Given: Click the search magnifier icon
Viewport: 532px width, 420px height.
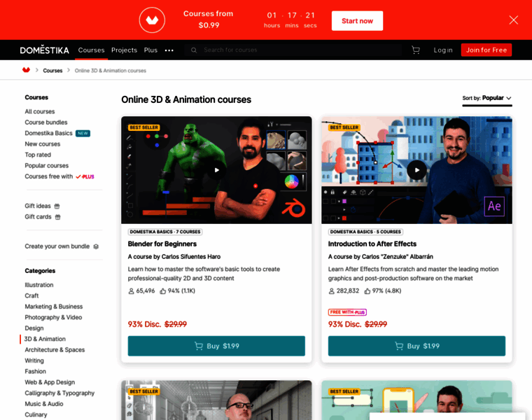Looking at the screenshot, I should pos(194,50).
